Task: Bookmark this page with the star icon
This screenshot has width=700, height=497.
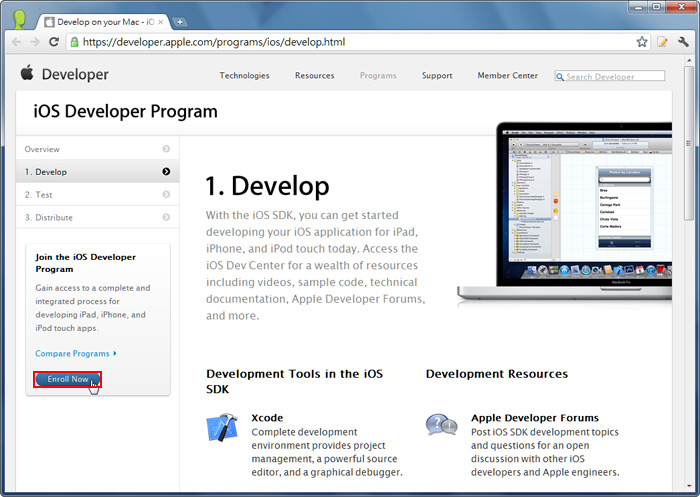Action: pos(642,42)
